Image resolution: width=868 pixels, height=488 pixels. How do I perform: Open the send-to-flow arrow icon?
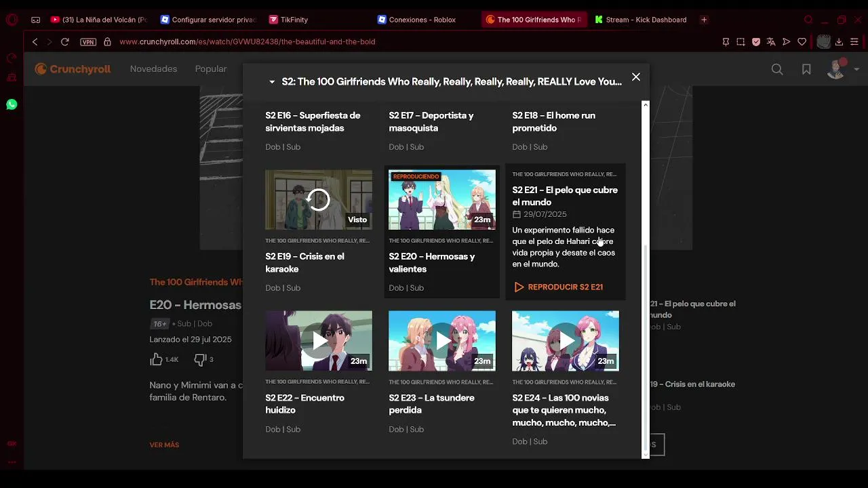click(787, 42)
